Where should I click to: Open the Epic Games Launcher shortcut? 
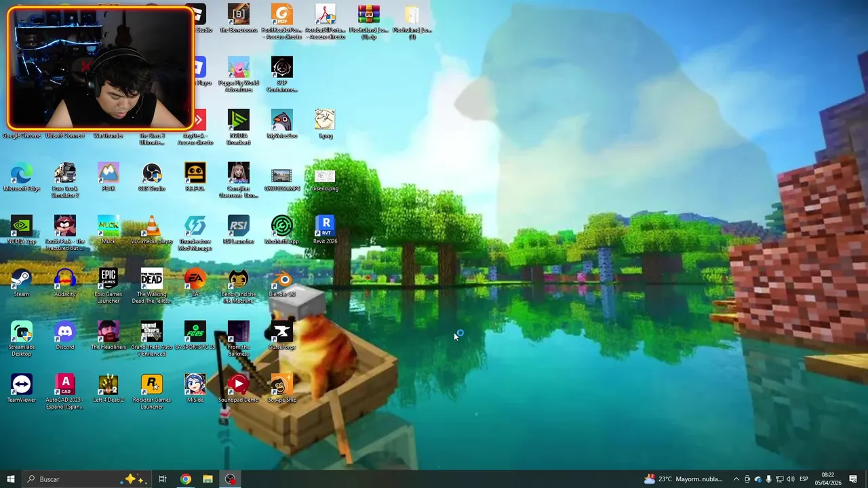point(108,285)
